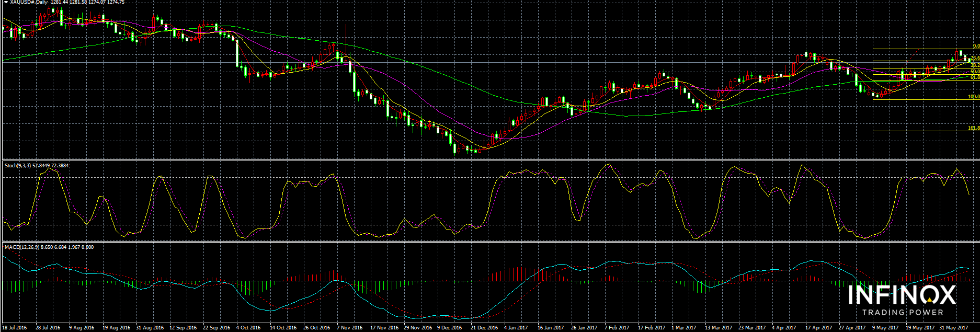Select the Fibonacci 38.2 level label
The width and height of the screenshot is (980, 332).
974,65
